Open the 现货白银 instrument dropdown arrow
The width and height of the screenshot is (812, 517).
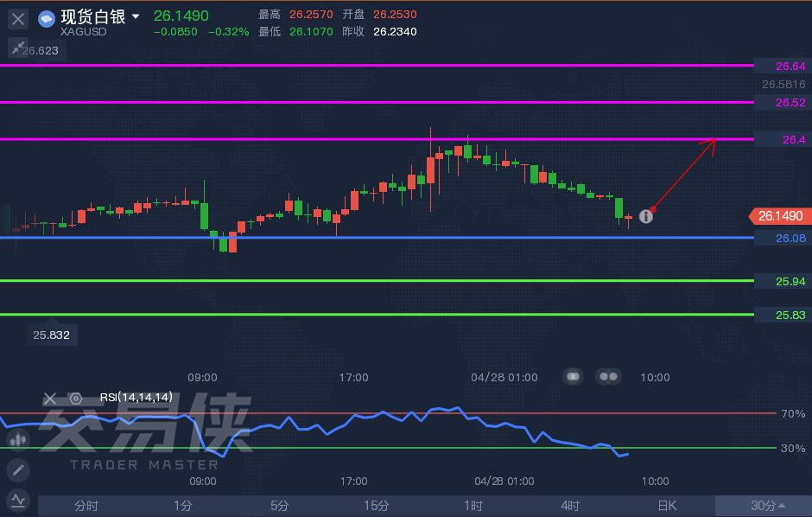pyautogui.click(x=136, y=16)
